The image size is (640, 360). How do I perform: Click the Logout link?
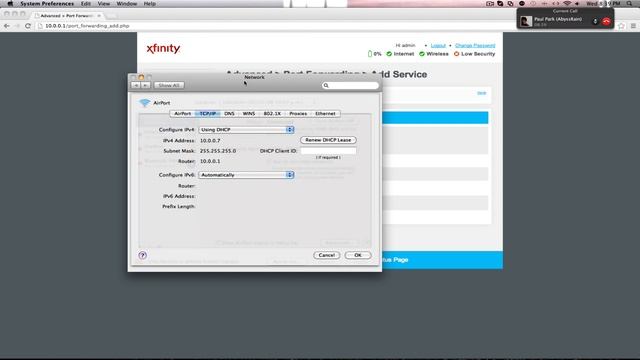click(438, 45)
